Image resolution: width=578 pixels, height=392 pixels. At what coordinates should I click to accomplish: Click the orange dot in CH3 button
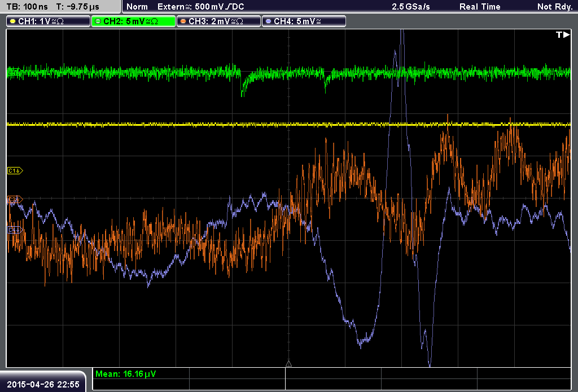[183, 21]
